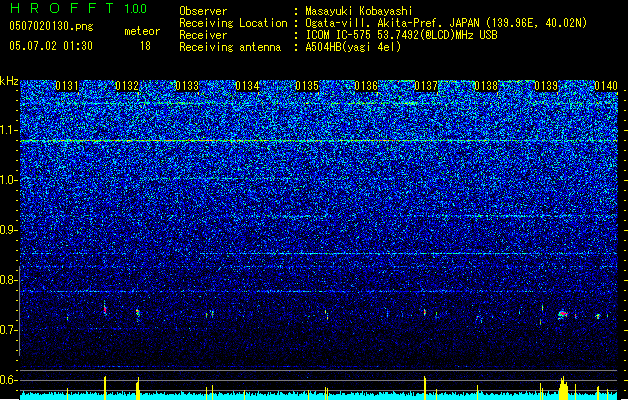
Task: Select the meteor count value 18
Action: tap(145, 46)
